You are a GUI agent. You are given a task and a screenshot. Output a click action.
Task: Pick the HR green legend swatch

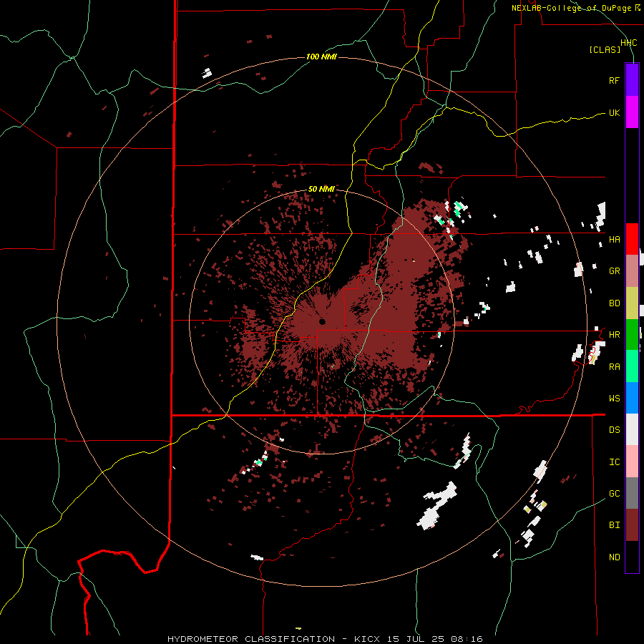[x=632, y=335]
